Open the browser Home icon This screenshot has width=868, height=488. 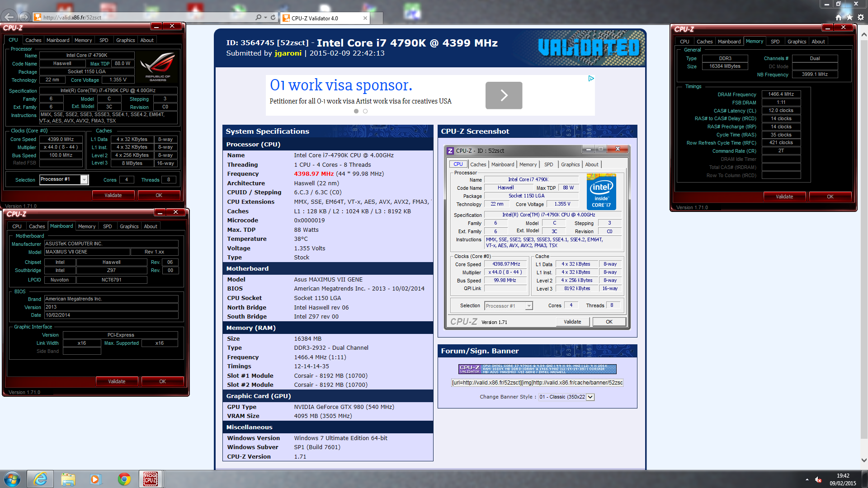(x=839, y=17)
